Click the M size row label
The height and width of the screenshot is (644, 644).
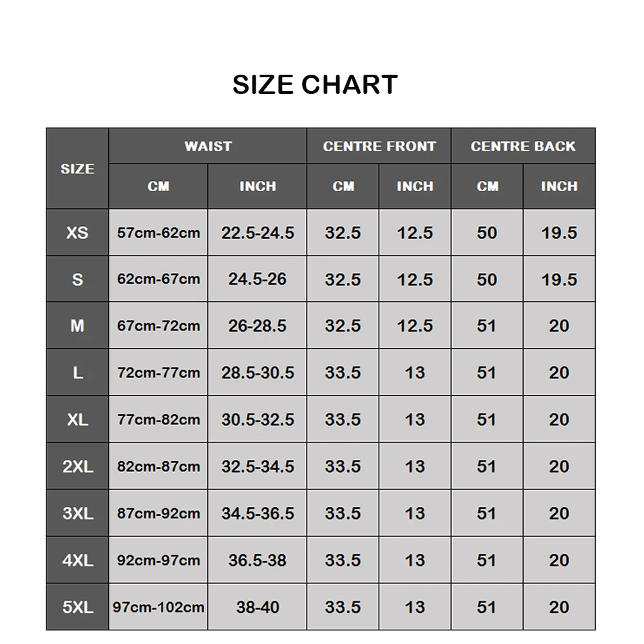[77, 326]
